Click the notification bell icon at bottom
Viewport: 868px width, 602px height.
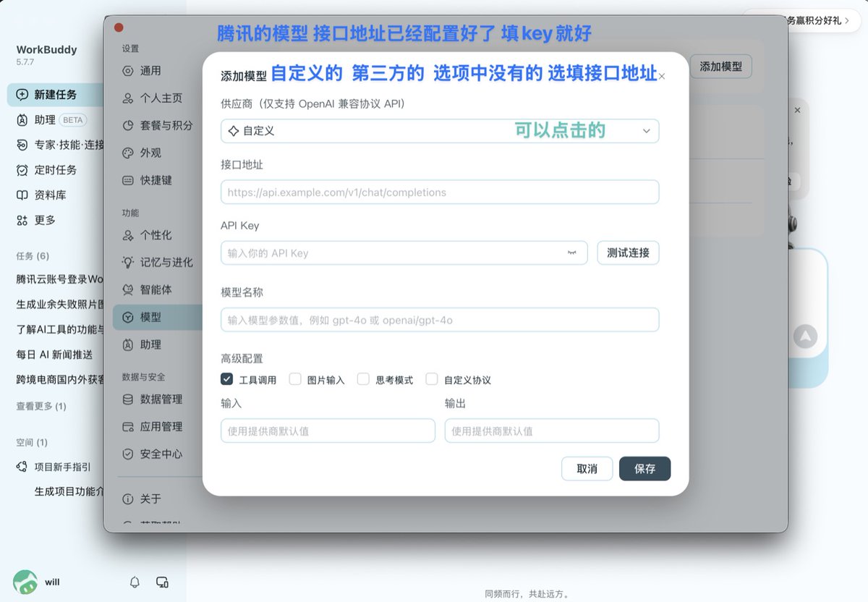pyautogui.click(x=135, y=582)
